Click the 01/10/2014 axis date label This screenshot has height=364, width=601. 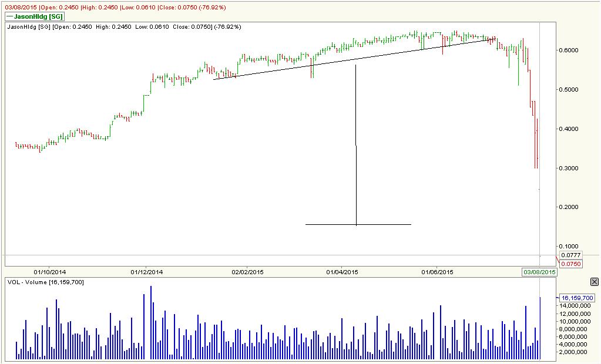pyautogui.click(x=50, y=272)
